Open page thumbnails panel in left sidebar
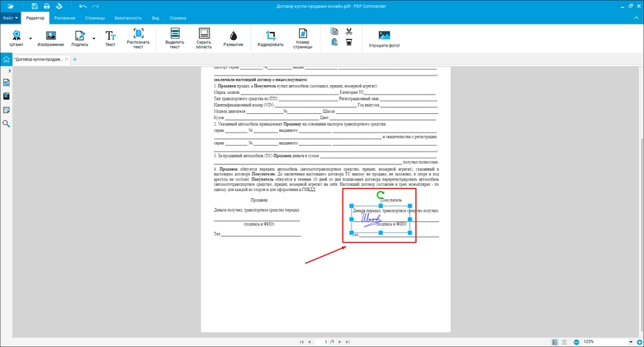The width and height of the screenshot is (644, 347). pyautogui.click(x=6, y=83)
